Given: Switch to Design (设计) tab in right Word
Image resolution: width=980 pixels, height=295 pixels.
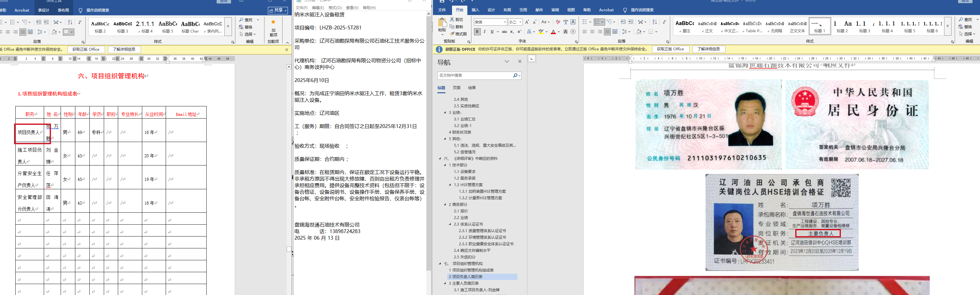Looking at the screenshot, I should point(491,10).
